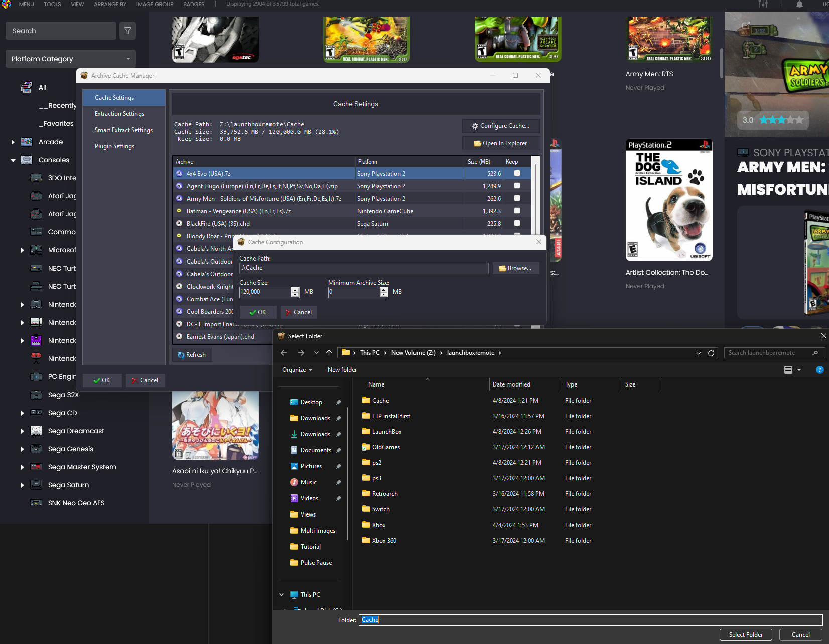829x644 pixels.
Task: Go up one folder level arrow
Action: tap(329, 353)
